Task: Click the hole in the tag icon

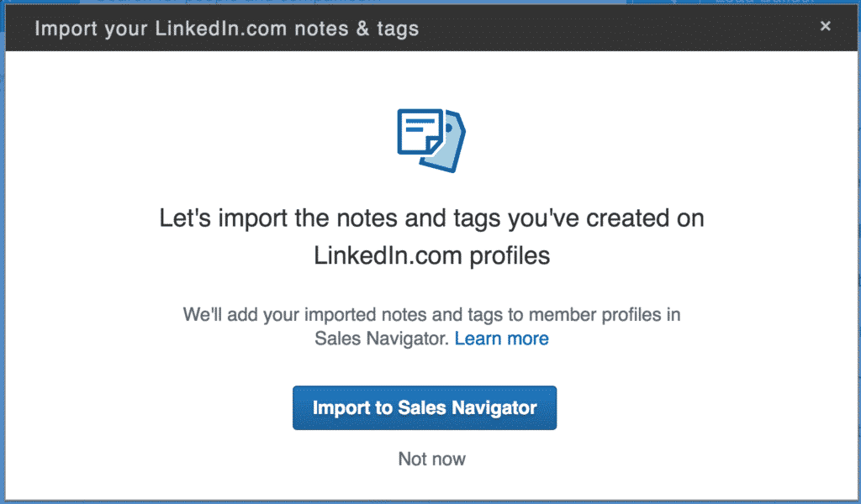Action: click(449, 128)
